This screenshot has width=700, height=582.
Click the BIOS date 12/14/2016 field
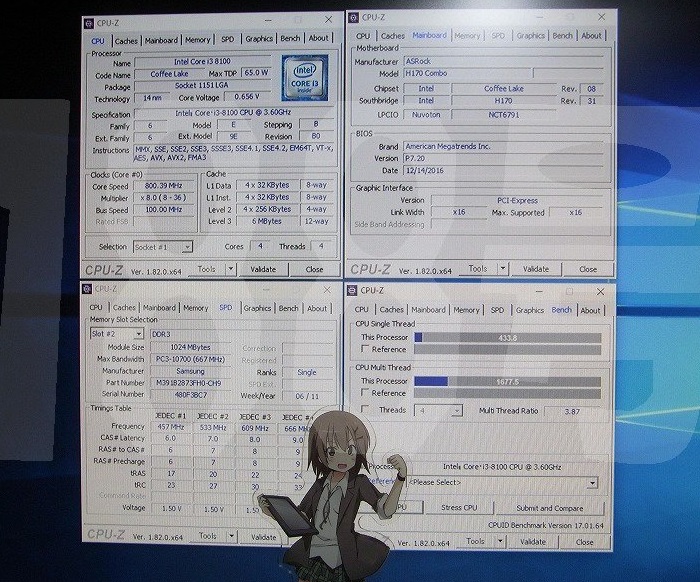coord(503,170)
